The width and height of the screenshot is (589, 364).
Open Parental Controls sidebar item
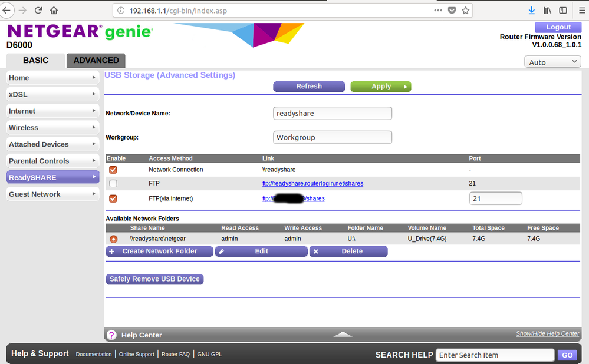coord(52,161)
